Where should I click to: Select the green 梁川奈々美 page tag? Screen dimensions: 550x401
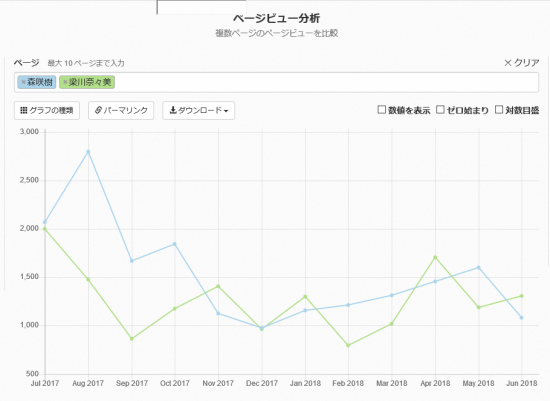(87, 82)
